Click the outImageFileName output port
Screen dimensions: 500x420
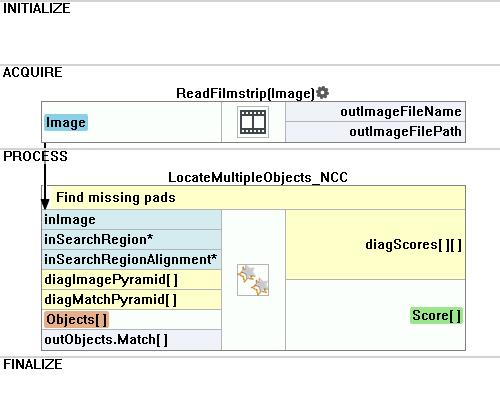pos(375,112)
